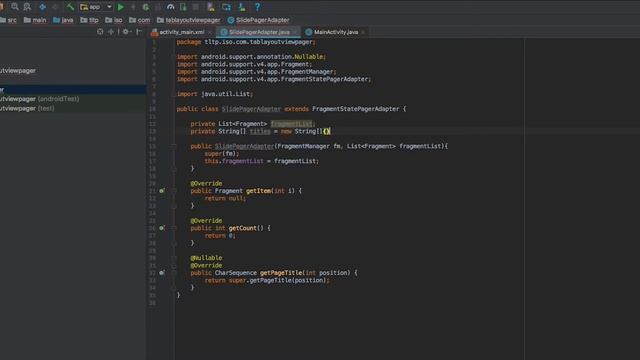Click the 'FragmentStatePagerAdapter' superclass name in class declaration
This screenshot has width=640, height=360.
pyautogui.click(x=356, y=109)
